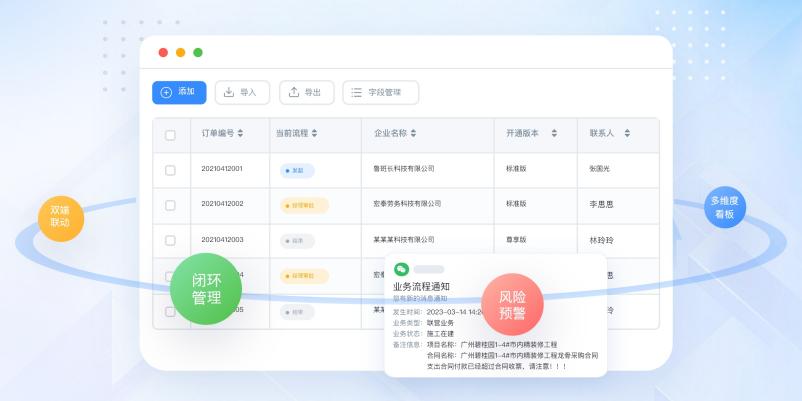Click the orange 双端联动 circle badge
The width and height of the screenshot is (802, 401).
coord(61,216)
